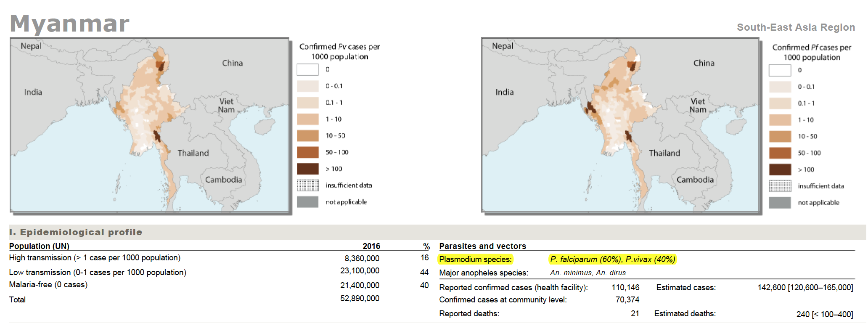Screen dimensions: 868x323
Task: Select the '> 100' dark swatch in Pv legend
Action: pos(307,169)
